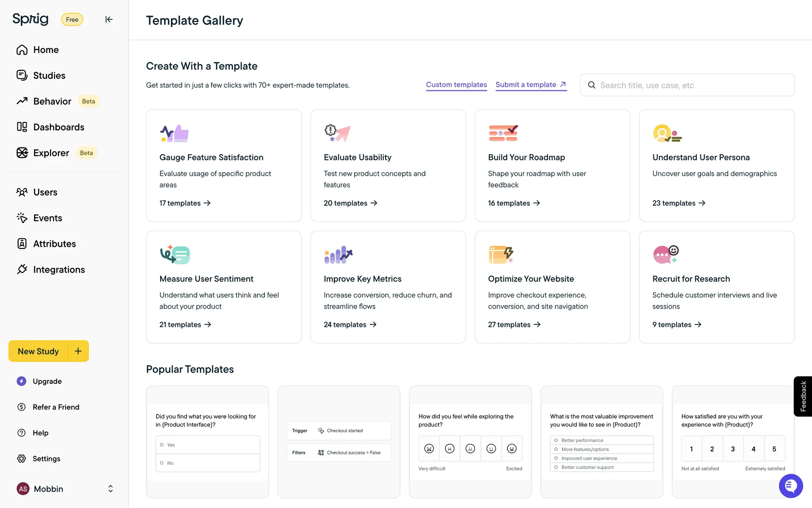Click the Build Your Roadmap icon
This screenshot has width=812, height=508.
(x=503, y=133)
